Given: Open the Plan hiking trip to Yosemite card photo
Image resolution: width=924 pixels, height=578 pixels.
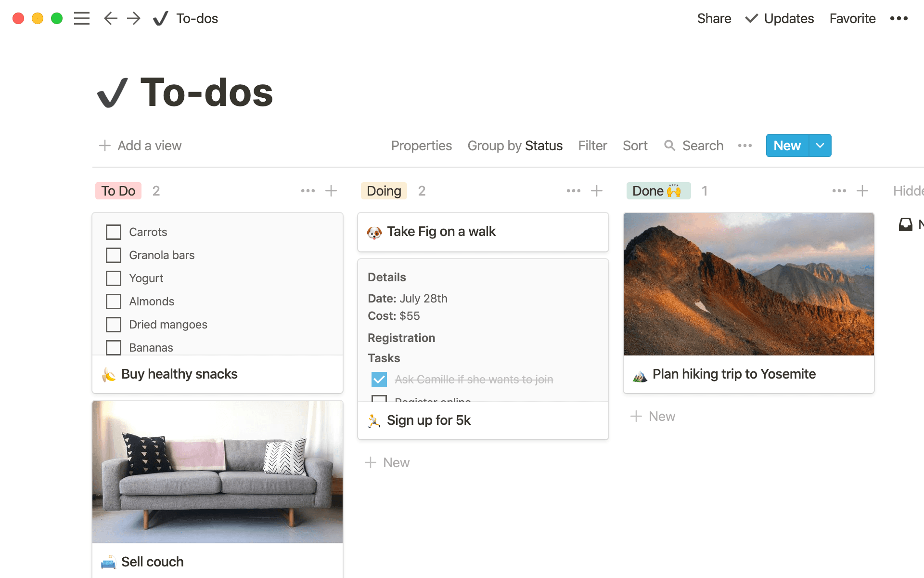Looking at the screenshot, I should pos(748,284).
